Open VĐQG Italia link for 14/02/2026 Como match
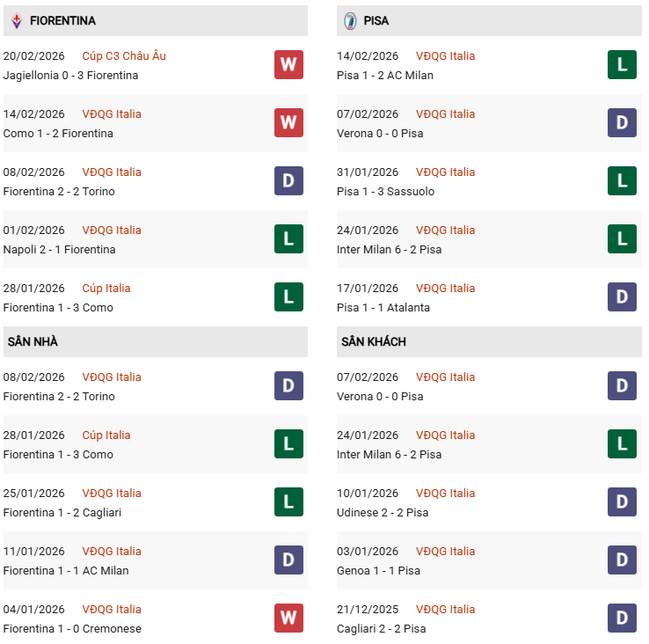 coord(112,114)
